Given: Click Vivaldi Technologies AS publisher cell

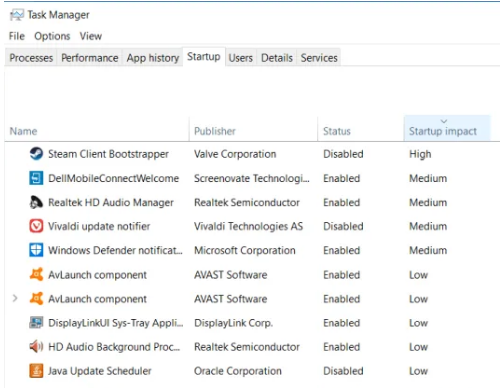Looking at the screenshot, I should [x=248, y=226].
